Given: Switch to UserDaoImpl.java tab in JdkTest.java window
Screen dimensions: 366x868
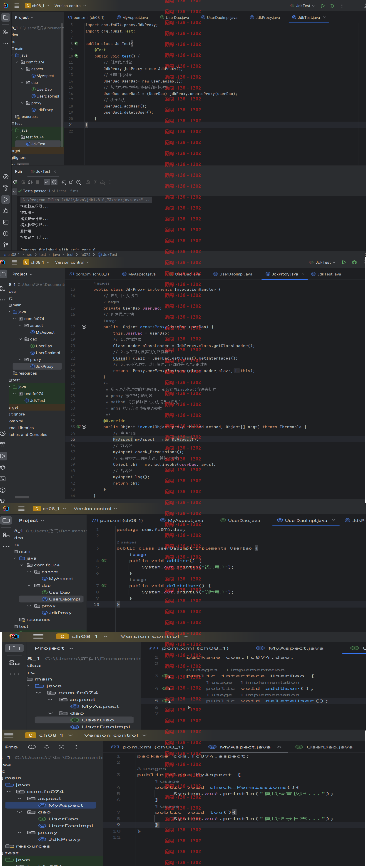Looking at the screenshot, I should click(219, 18).
